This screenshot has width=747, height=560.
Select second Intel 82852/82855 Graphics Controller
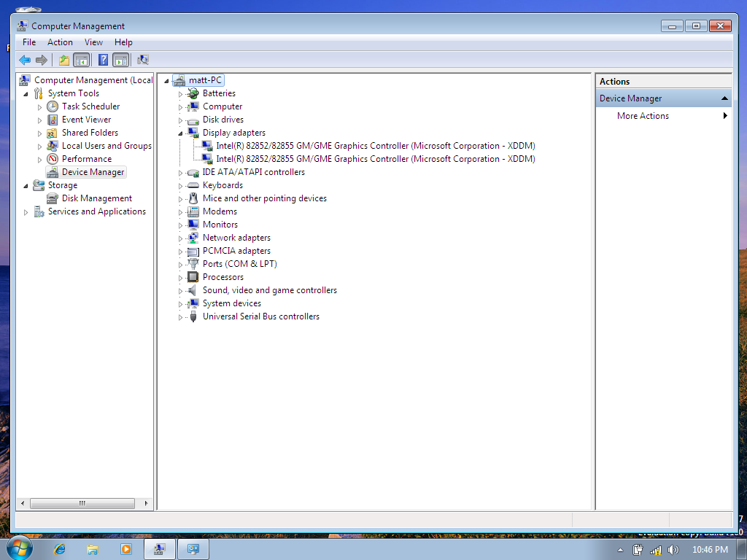376,159
